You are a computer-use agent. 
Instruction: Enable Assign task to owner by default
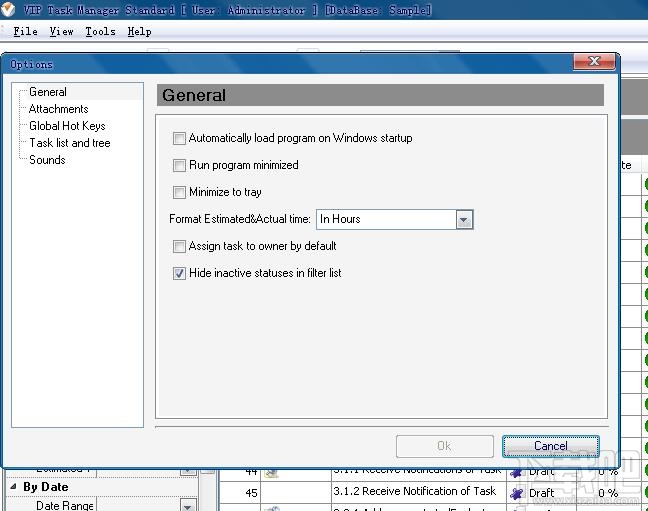179,246
